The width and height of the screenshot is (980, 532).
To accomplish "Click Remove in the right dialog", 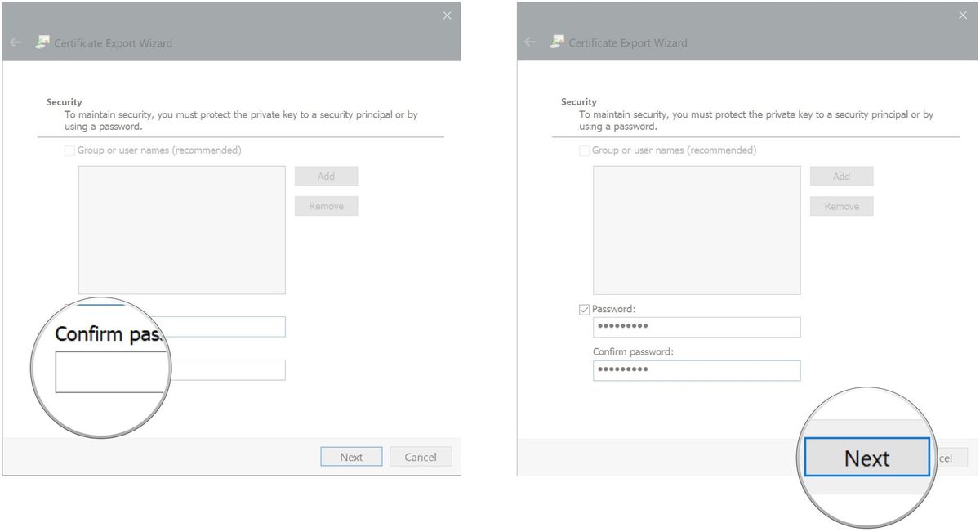I will point(841,205).
